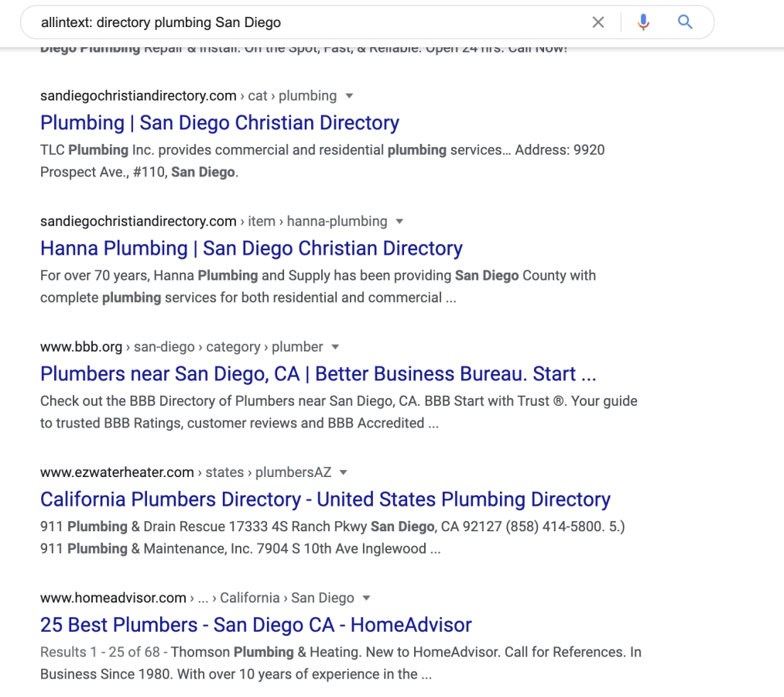Screen dimensions: 784x697
Task: Click into the search text field
Action: click(x=310, y=22)
